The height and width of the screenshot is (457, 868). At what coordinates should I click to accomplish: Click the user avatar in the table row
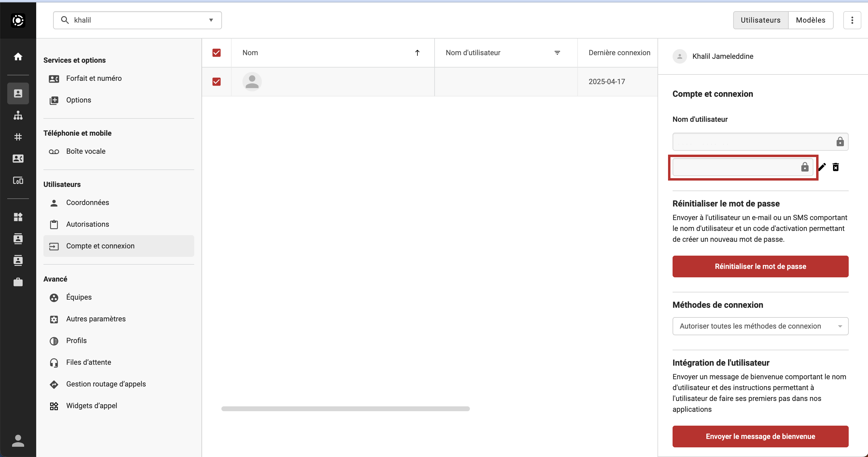point(252,81)
